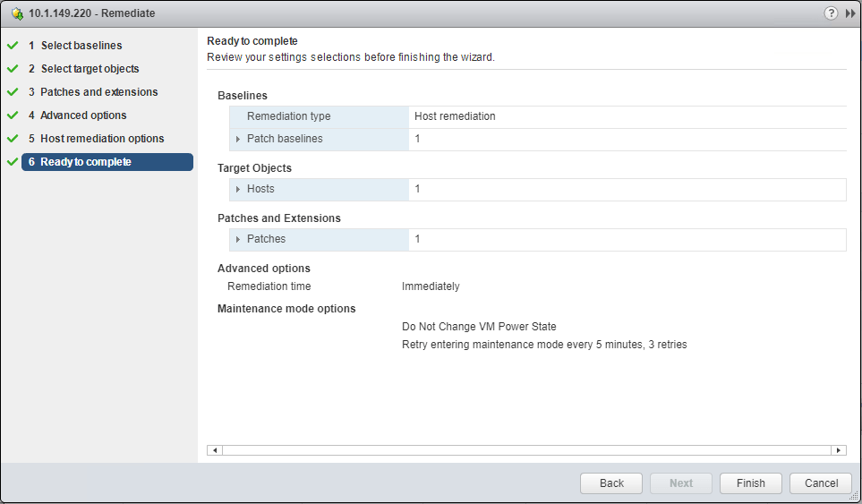Expand the Hosts row
Image resolution: width=862 pixels, height=504 pixels.
tap(238, 190)
